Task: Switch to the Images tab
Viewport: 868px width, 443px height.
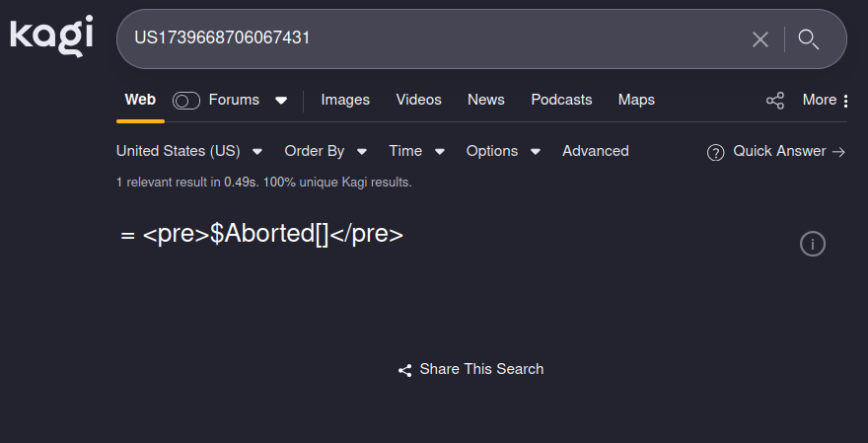Action: point(345,100)
